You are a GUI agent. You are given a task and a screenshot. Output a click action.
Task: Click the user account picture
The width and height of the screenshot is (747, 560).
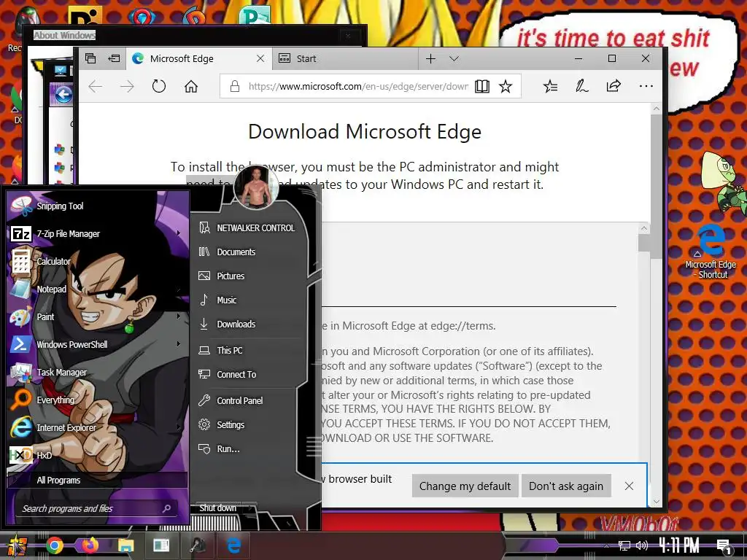256,187
